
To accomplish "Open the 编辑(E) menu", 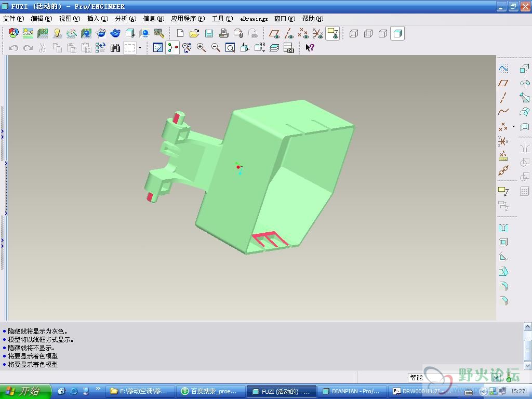I will [x=42, y=19].
